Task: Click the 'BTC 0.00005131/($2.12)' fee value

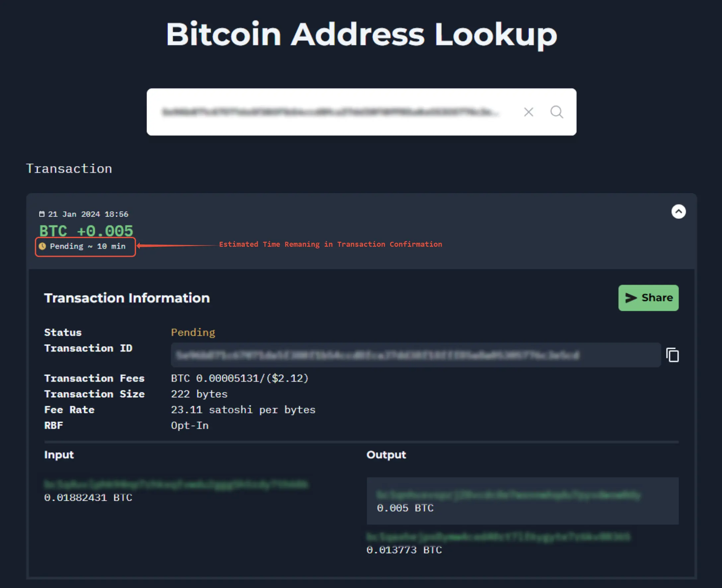Action: (240, 378)
